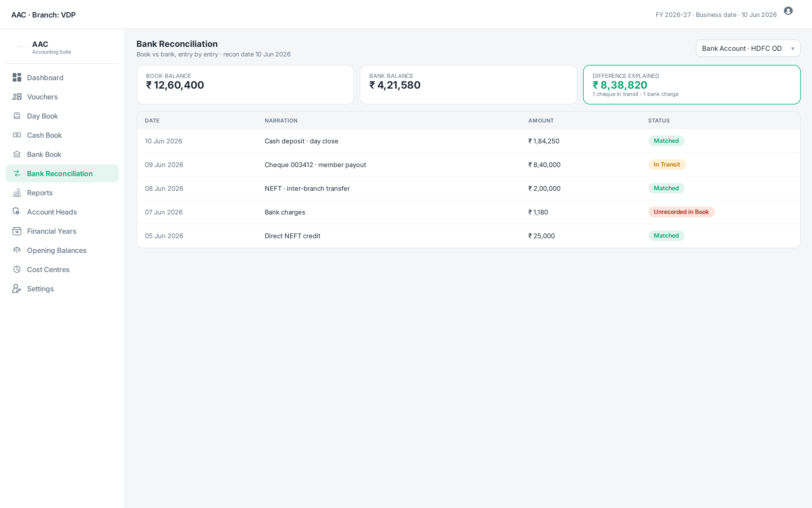
Task: Click the Amount column header
Action: coord(541,121)
